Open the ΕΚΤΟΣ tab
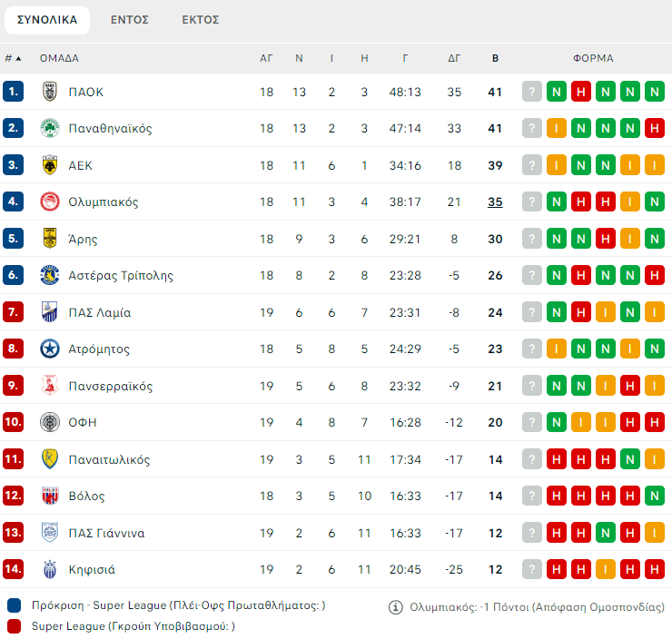Image resolution: width=672 pixels, height=639 pixels. click(200, 19)
